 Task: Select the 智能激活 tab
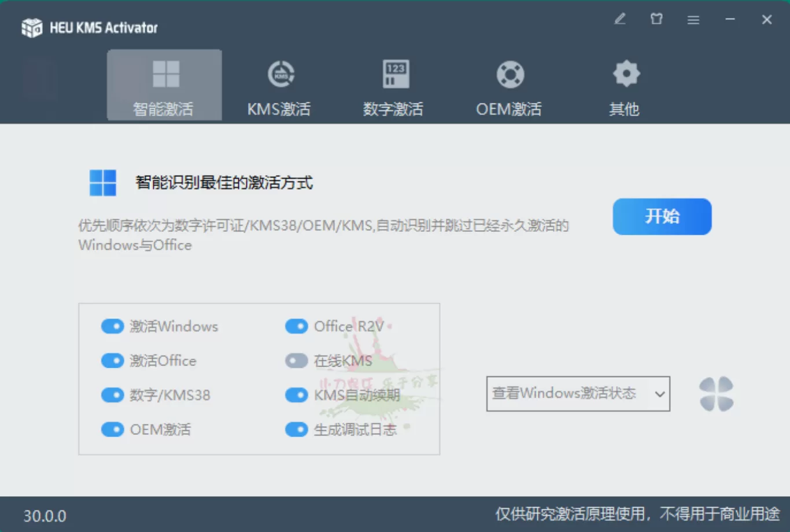click(x=164, y=86)
